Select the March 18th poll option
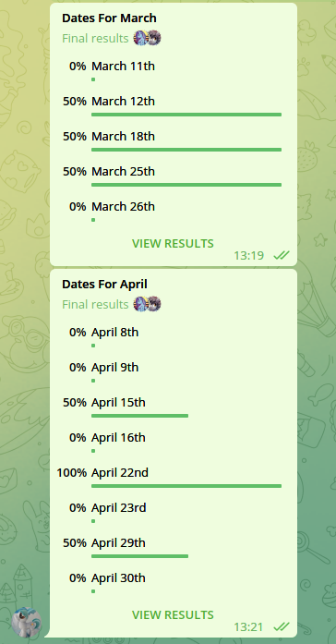 click(173, 140)
